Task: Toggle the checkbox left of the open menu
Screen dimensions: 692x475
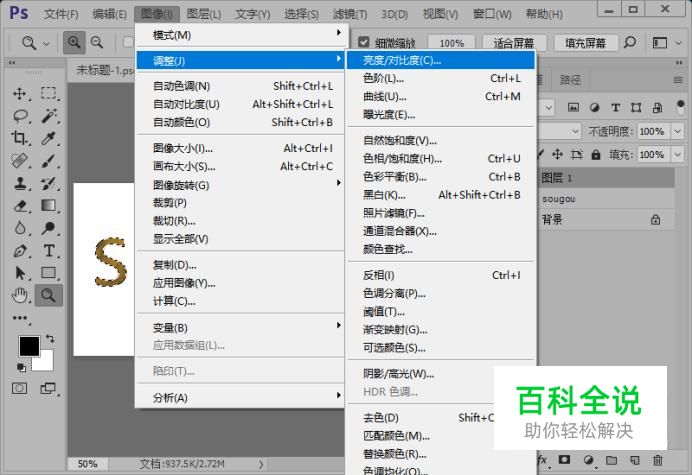Action: click(x=128, y=42)
